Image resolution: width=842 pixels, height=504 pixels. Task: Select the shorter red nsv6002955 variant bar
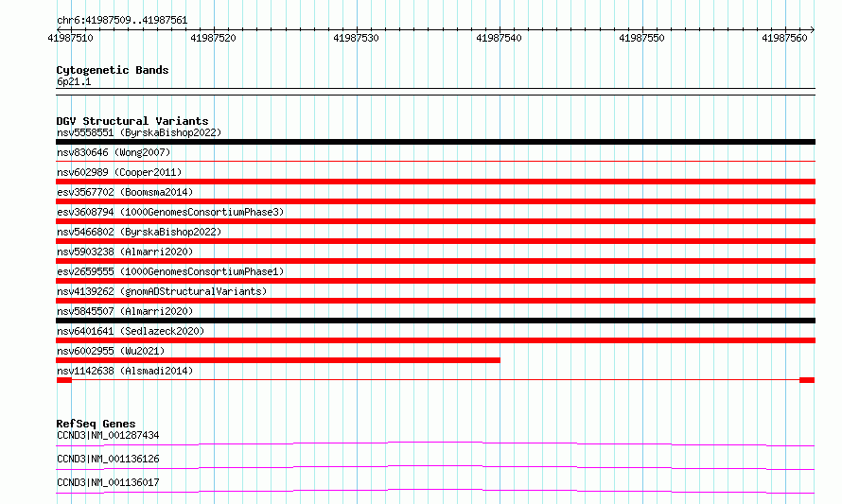tap(278, 360)
